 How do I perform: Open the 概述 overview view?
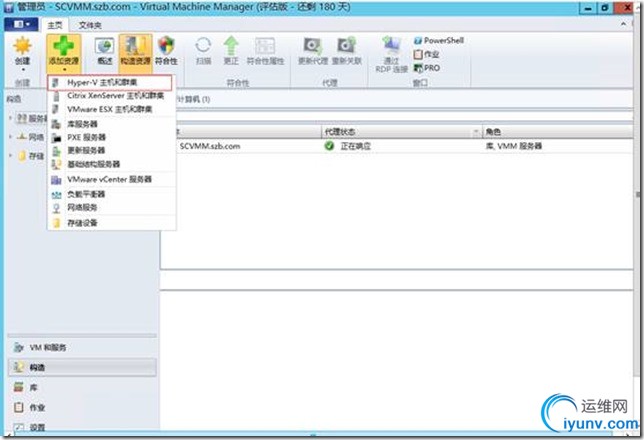pyautogui.click(x=105, y=51)
